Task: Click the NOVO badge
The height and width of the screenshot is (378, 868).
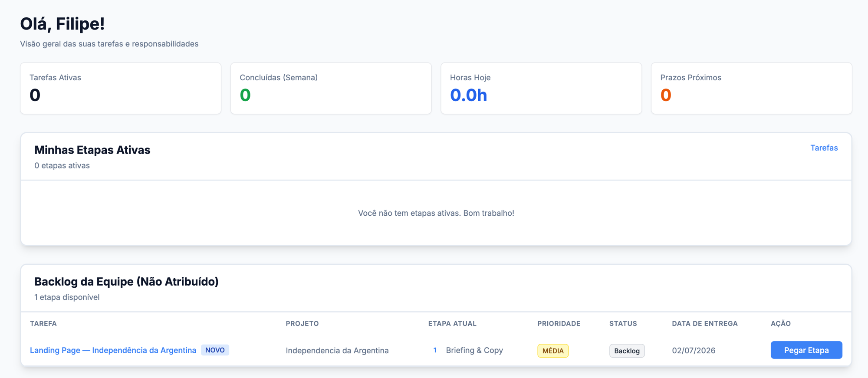Action: pyautogui.click(x=215, y=350)
